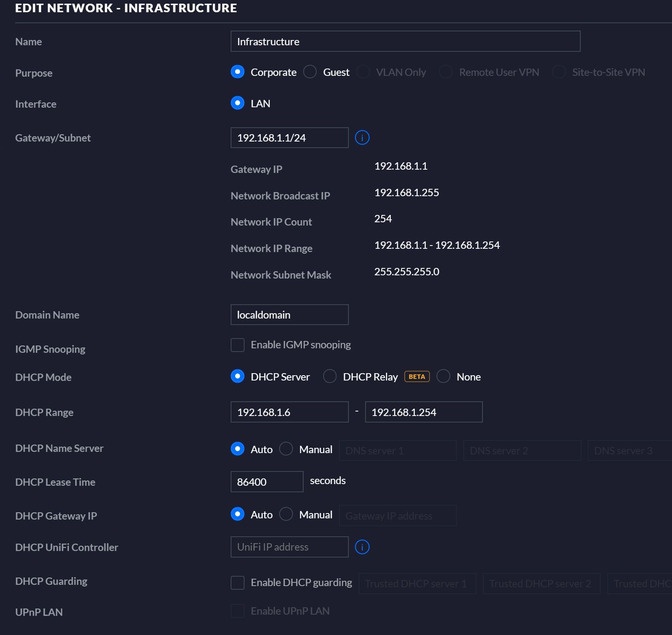Screen dimensions: 672x635
Task: Select the Corporate purpose option
Action: coord(238,72)
